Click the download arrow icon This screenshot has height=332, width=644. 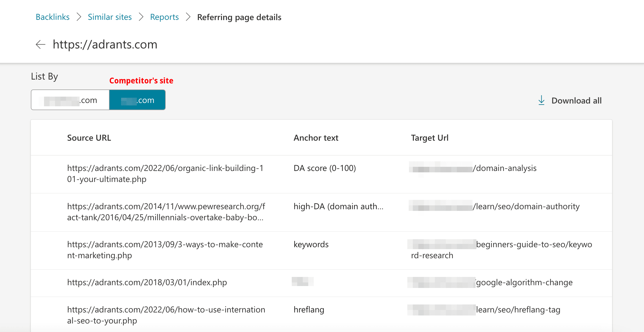[542, 100]
